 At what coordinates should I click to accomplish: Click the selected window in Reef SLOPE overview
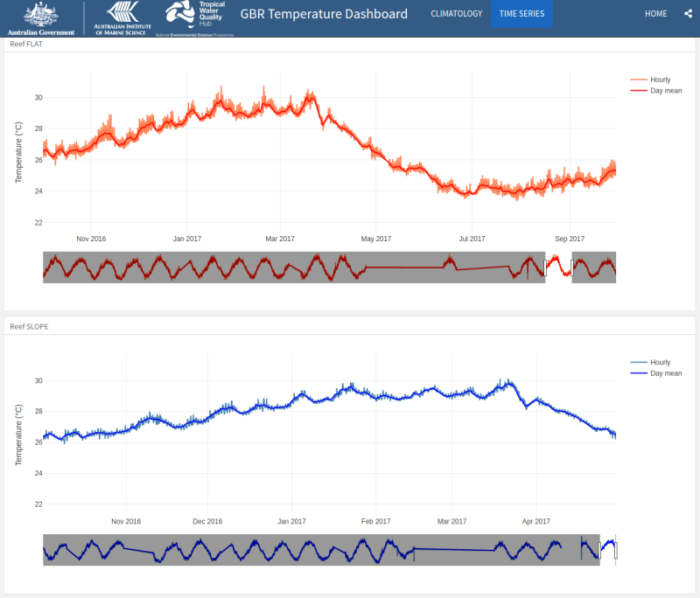click(607, 550)
